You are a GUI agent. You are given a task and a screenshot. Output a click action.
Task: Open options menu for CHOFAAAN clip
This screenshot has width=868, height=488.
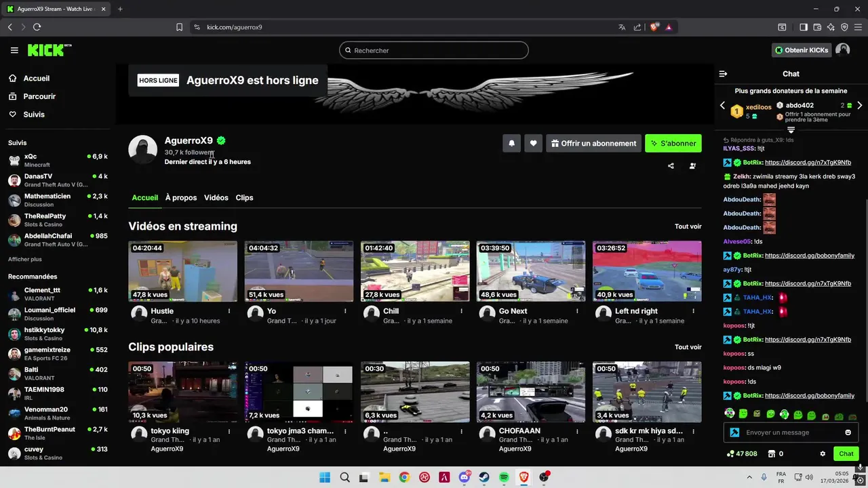[577, 431]
